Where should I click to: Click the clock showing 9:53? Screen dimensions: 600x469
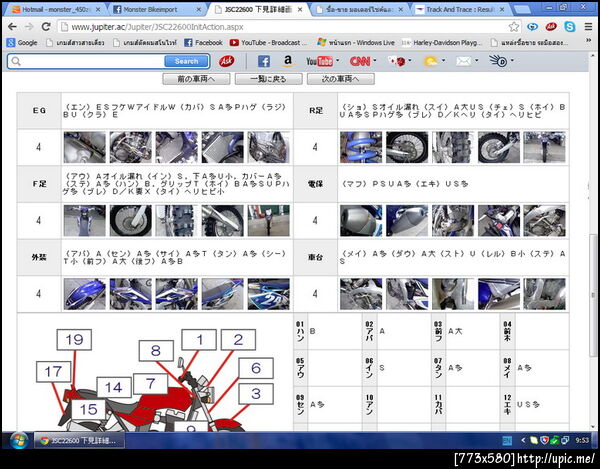pos(582,440)
